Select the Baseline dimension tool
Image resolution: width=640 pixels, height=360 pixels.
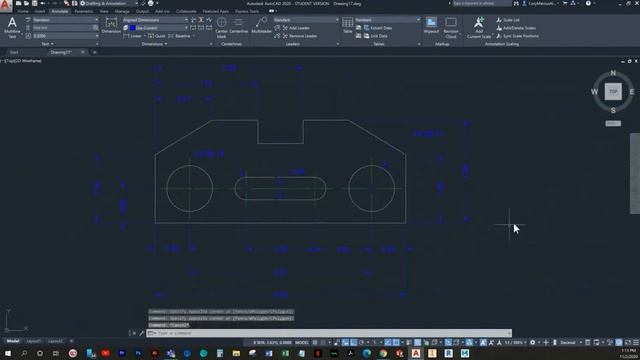pos(180,36)
